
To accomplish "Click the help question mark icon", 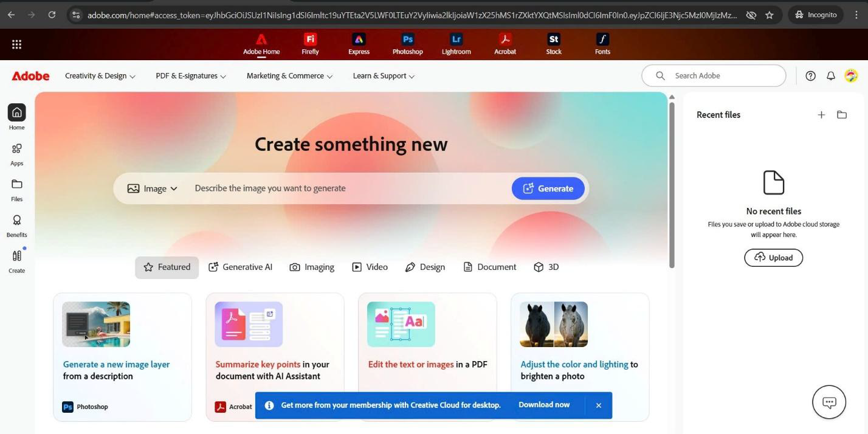I will click(x=810, y=76).
